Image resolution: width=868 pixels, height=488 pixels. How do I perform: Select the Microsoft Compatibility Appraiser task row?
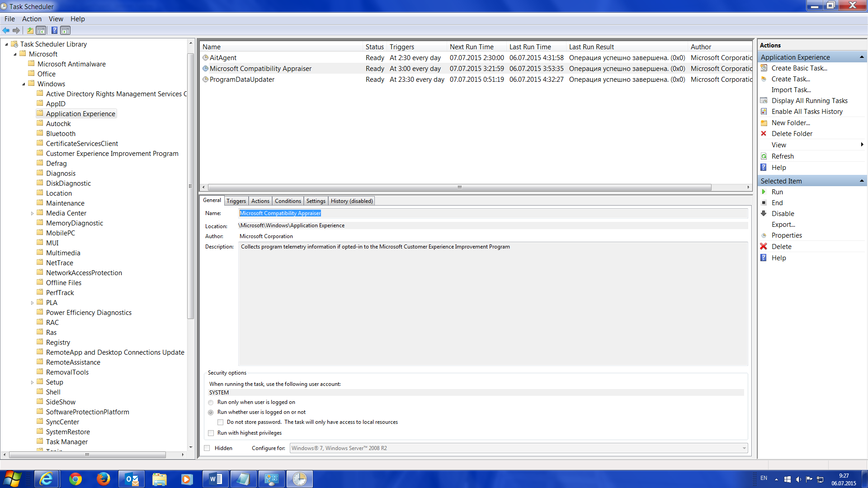(476, 68)
